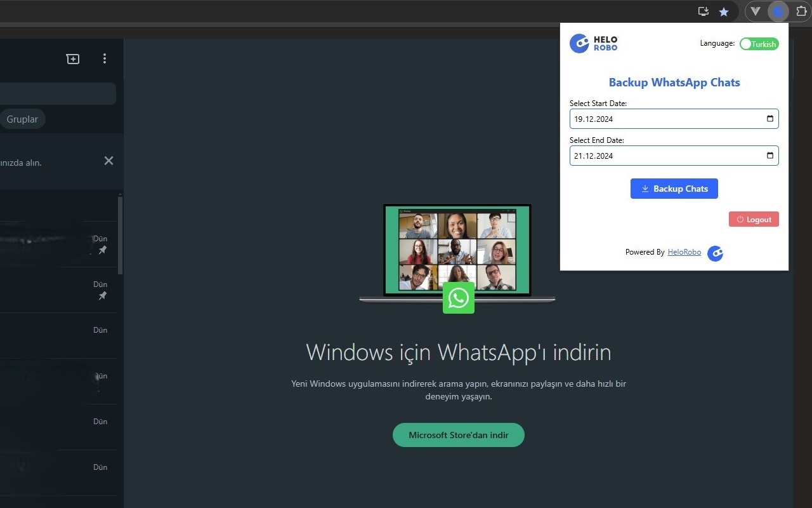Viewport: 812px width, 508px height.
Task: Click the Logout button
Action: click(x=754, y=219)
